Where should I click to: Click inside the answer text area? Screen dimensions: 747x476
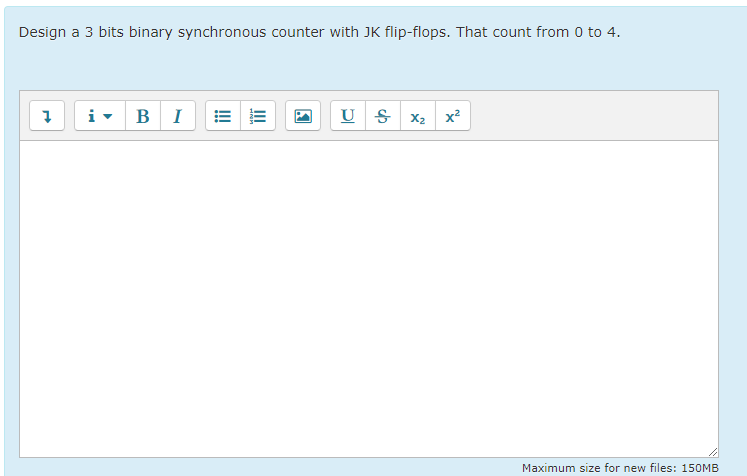click(x=369, y=299)
